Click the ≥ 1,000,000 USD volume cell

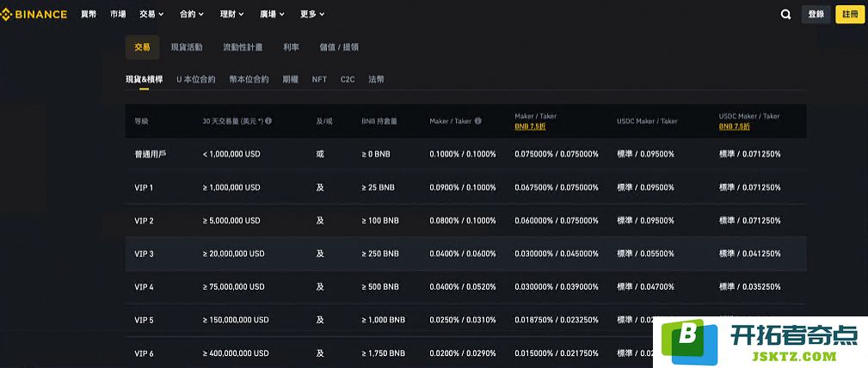(x=231, y=187)
